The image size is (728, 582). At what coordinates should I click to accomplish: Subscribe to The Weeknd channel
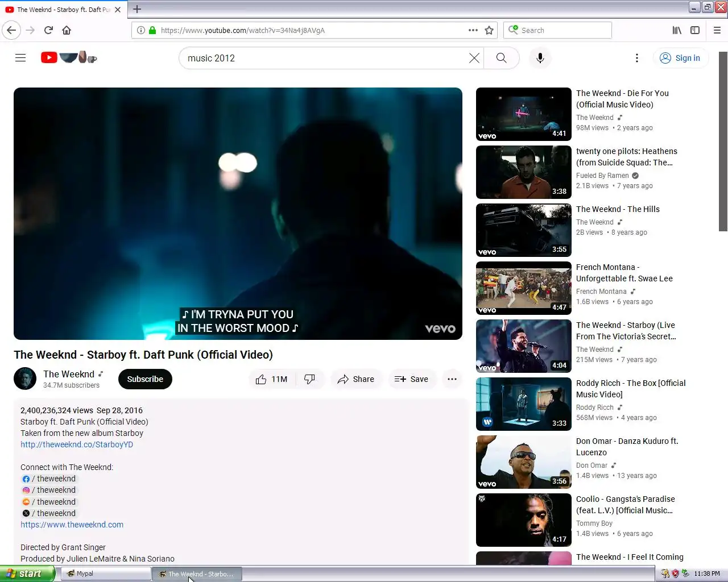[x=145, y=379]
